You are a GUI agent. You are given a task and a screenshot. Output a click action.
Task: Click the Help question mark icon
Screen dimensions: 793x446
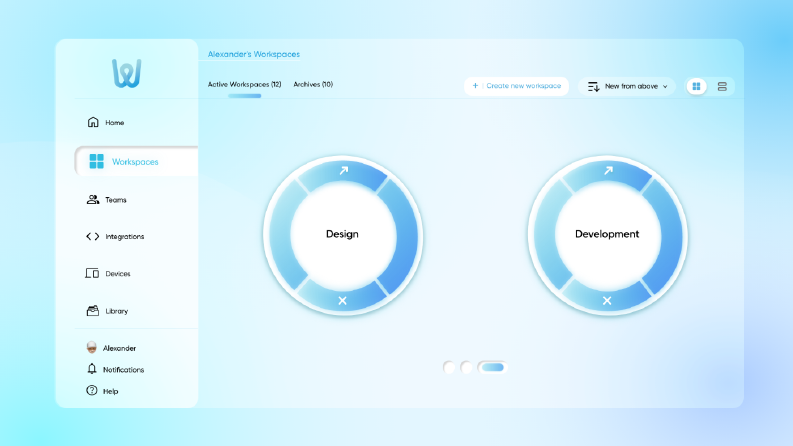point(92,390)
